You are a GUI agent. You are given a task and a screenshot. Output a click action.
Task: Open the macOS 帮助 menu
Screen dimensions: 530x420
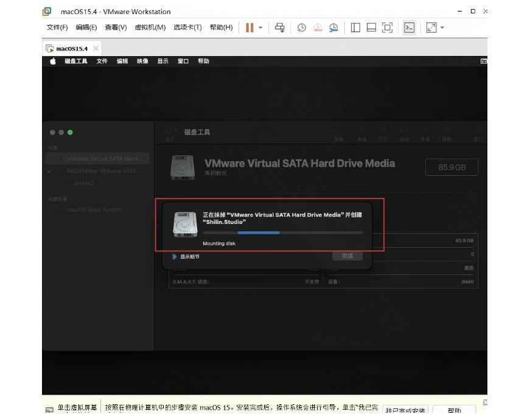click(203, 61)
